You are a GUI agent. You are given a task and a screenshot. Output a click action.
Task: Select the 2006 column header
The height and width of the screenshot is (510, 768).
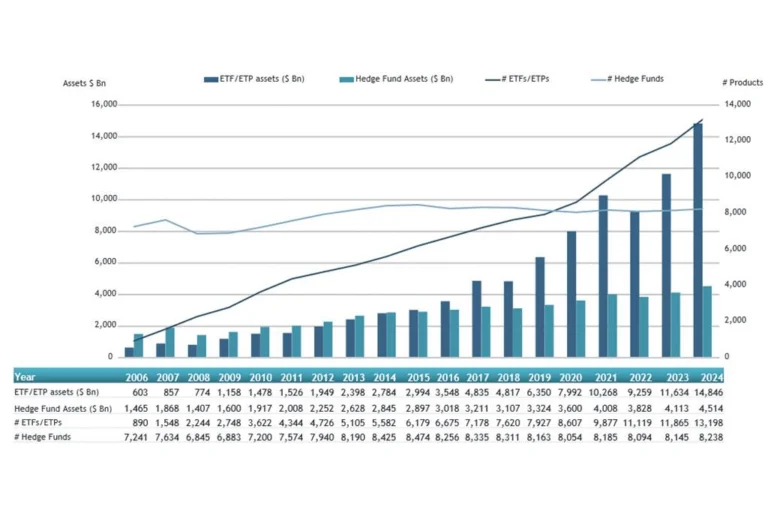tap(137, 377)
